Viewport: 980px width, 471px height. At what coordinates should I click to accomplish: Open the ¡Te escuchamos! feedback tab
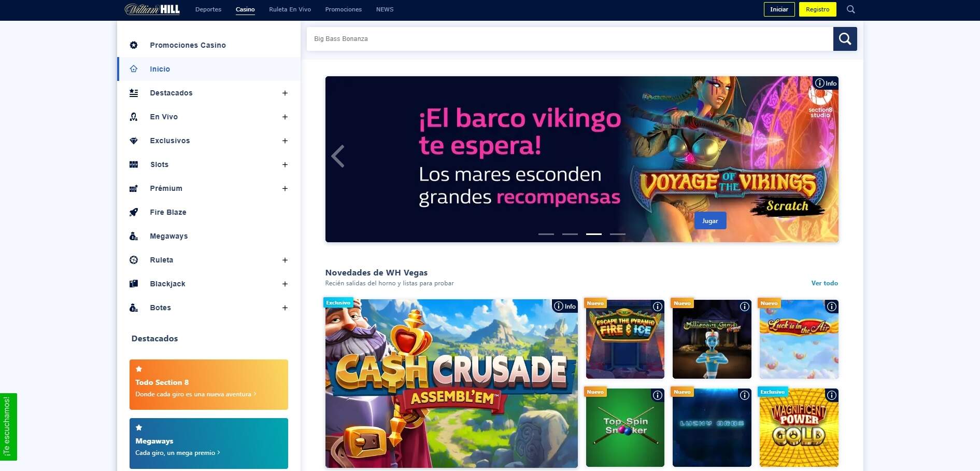coord(8,427)
